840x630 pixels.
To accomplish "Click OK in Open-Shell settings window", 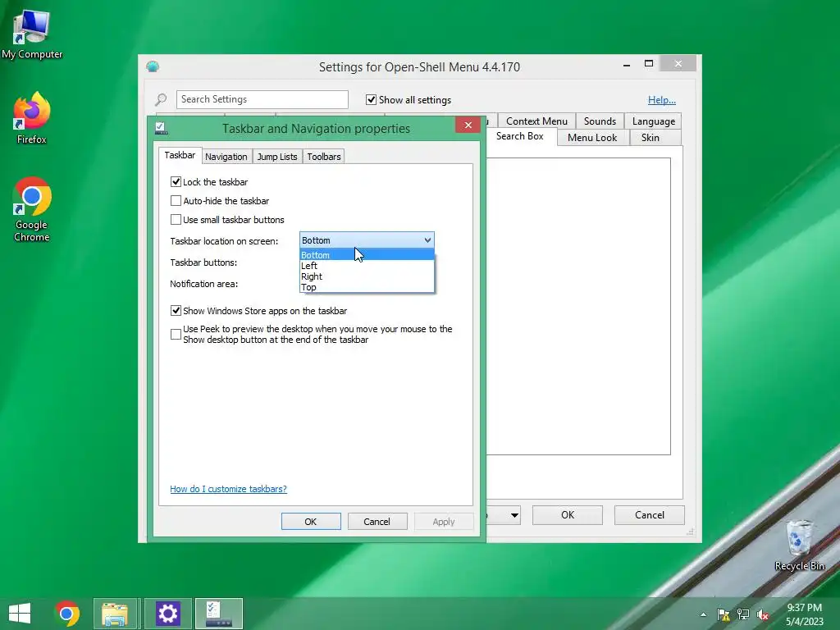I will pos(568,515).
